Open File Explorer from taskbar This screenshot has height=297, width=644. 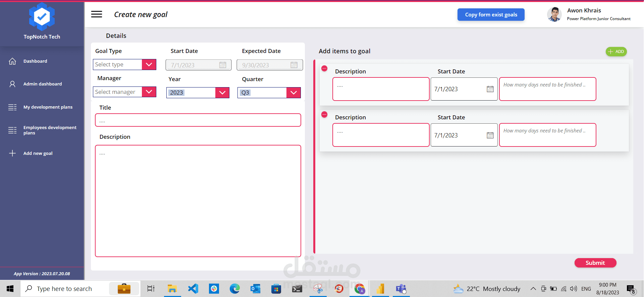[172, 289]
